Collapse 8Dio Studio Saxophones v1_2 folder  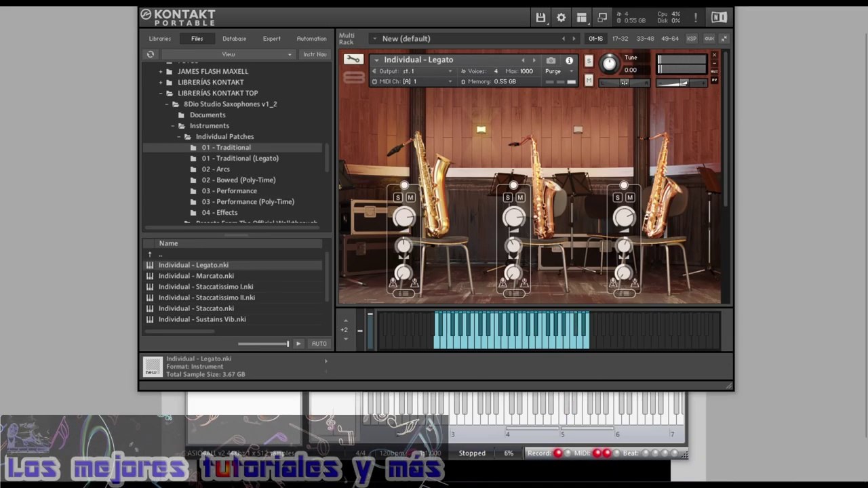click(x=167, y=104)
